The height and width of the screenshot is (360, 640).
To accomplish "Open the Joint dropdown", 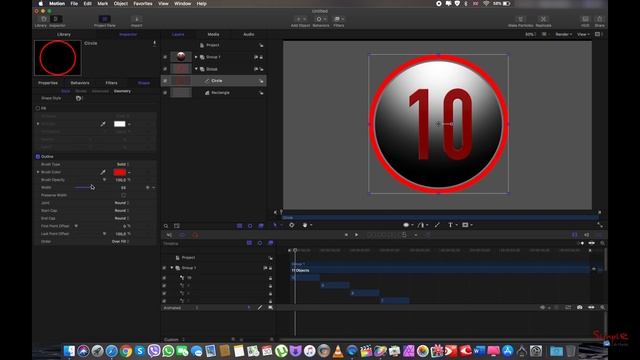I will tap(122, 203).
